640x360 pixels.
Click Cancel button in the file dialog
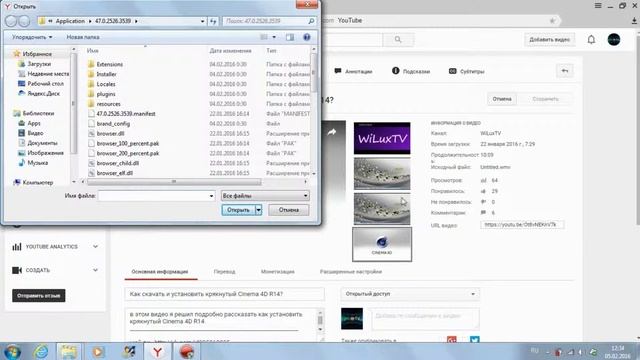pyautogui.click(x=289, y=210)
